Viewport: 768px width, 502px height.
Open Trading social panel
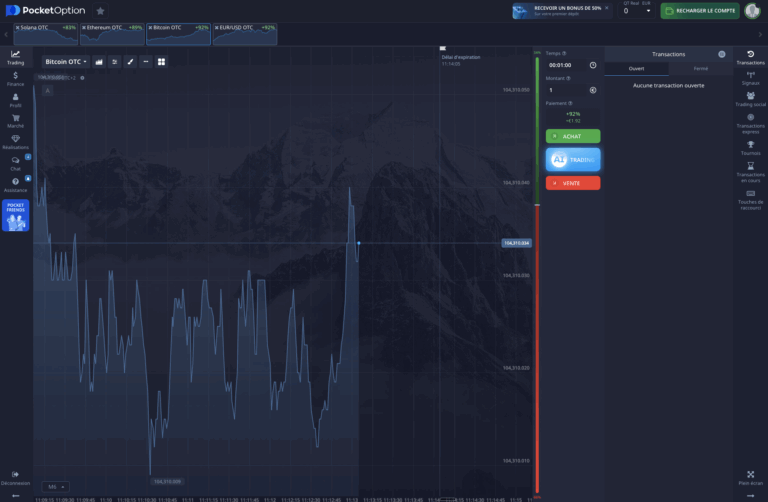tap(750, 99)
